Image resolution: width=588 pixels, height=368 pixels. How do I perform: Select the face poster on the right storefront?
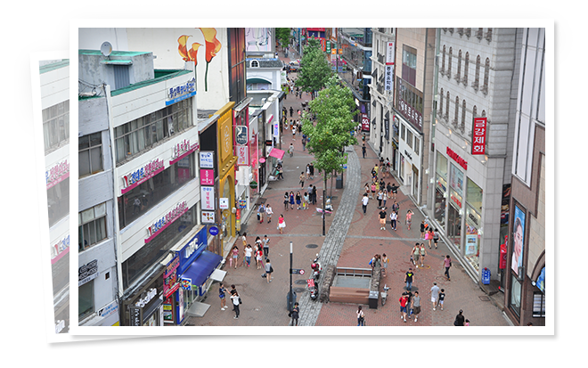pos(518,240)
